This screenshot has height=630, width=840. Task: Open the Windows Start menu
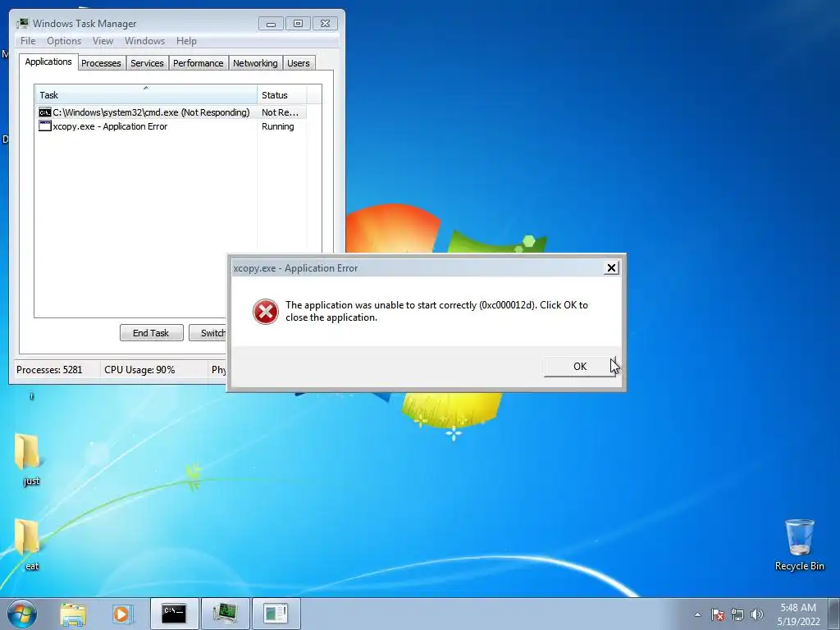click(22, 614)
